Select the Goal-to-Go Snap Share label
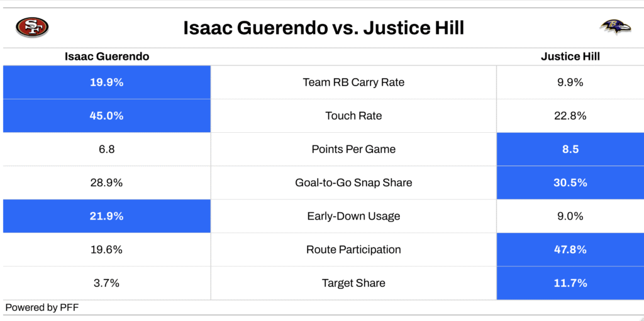This screenshot has width=644, height=321. (353, 183)
